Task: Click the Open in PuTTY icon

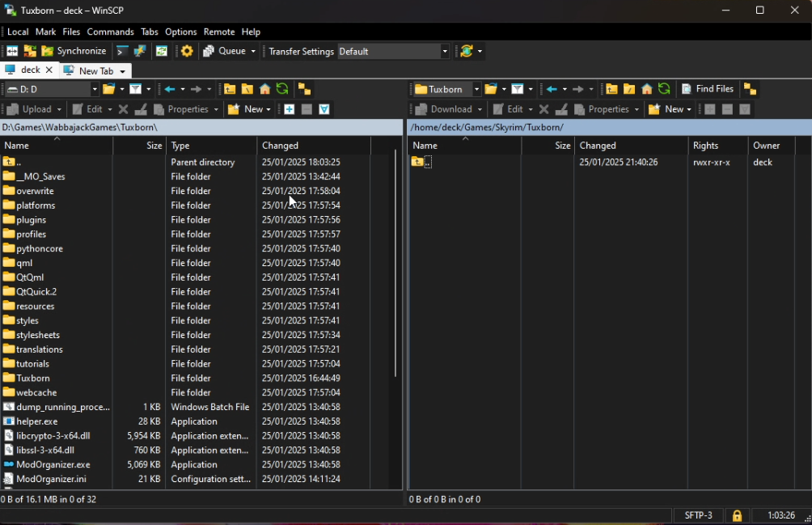Action: click(140, 51)
